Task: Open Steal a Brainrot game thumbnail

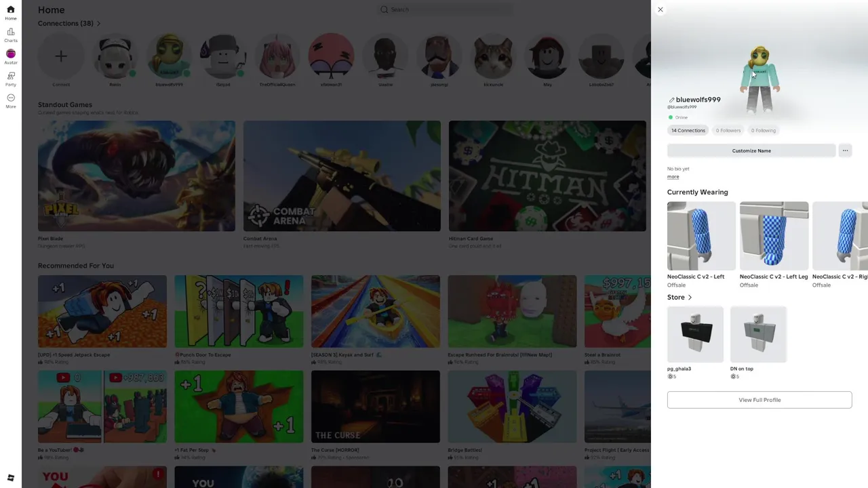Action: click(x=618, y=311)
